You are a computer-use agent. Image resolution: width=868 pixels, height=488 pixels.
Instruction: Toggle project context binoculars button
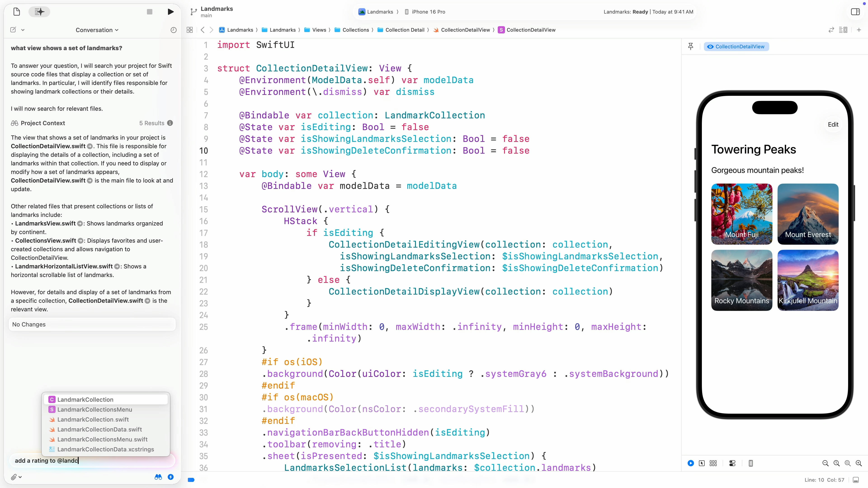[x=158, y=477]
